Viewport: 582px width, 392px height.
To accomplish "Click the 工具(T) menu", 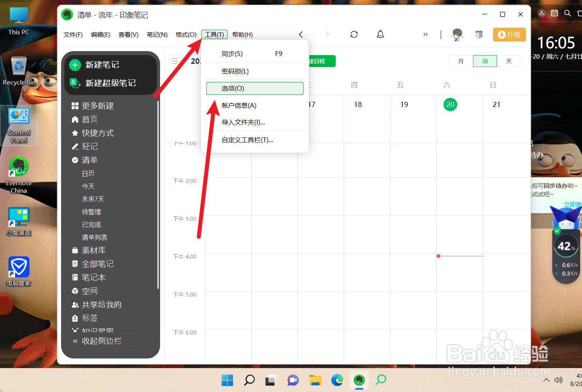I will (214, 35).
